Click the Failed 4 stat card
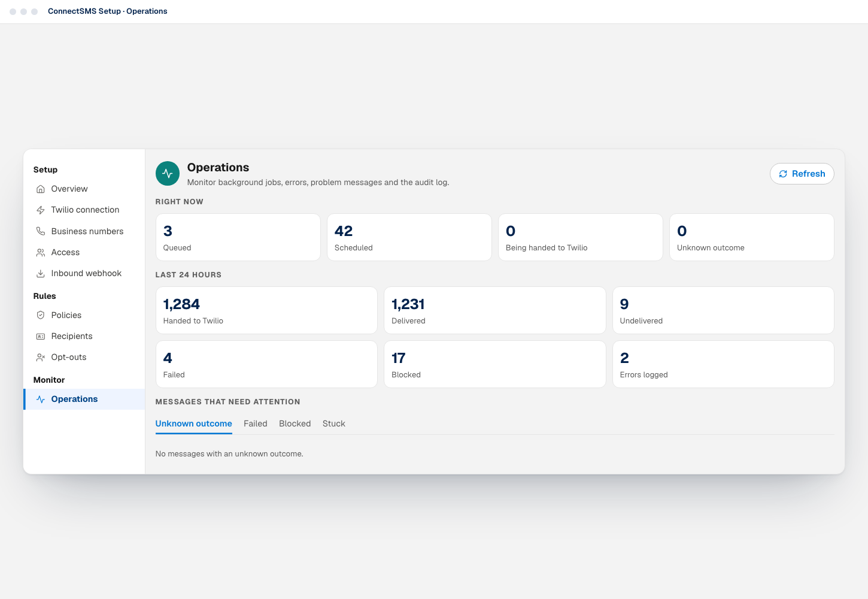The height and width of the screenshot is (599, 868). [266, 364]
